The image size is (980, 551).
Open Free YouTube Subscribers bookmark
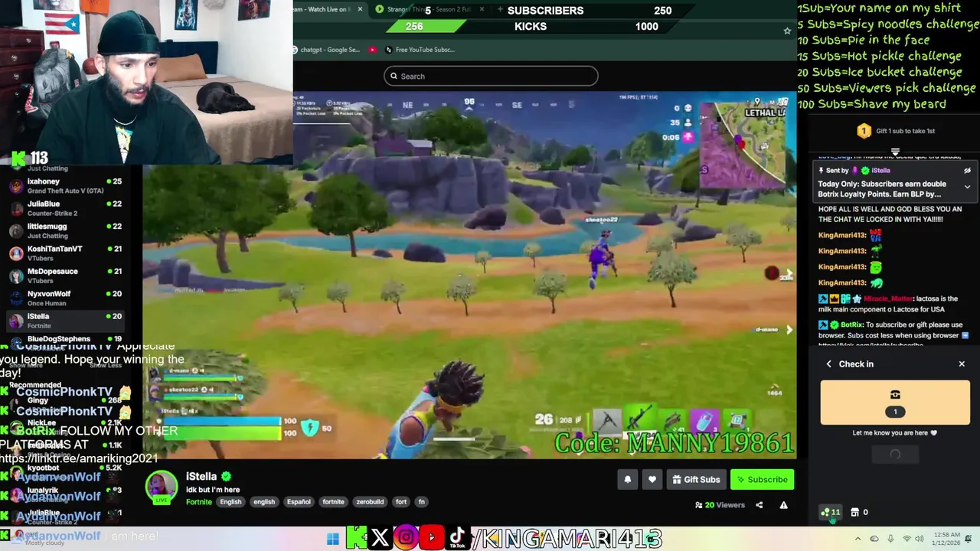[420, 50]
